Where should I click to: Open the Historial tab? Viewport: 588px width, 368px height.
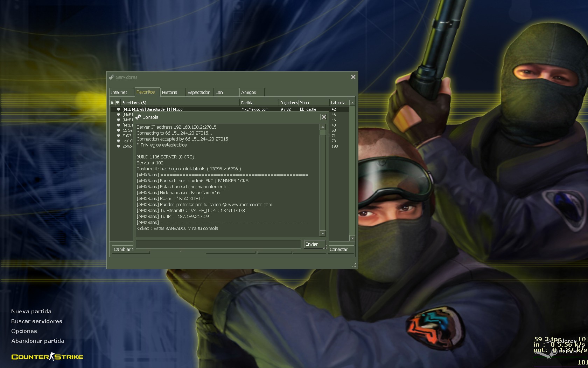point(172,93)
